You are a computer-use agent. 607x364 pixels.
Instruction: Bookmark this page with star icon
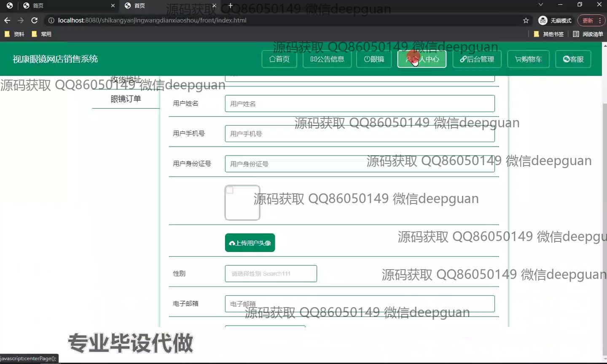pyautogui.click(x=526, y=20)
